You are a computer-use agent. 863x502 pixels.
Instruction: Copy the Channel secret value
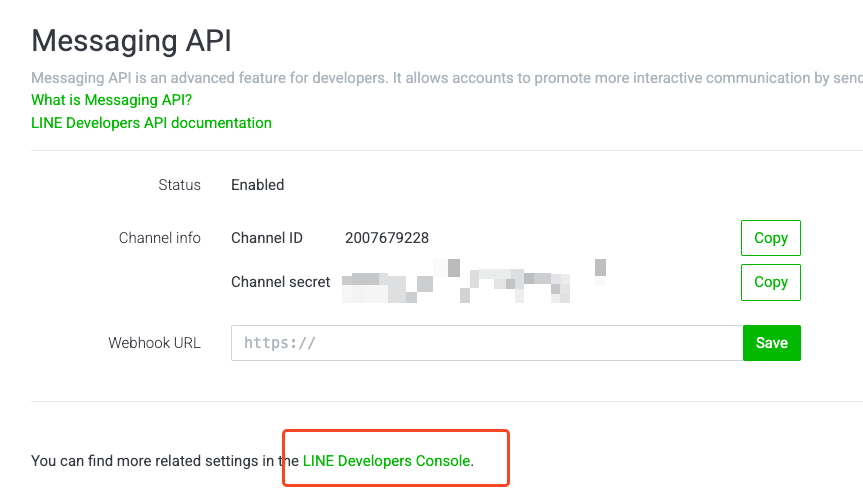point(771,282)
